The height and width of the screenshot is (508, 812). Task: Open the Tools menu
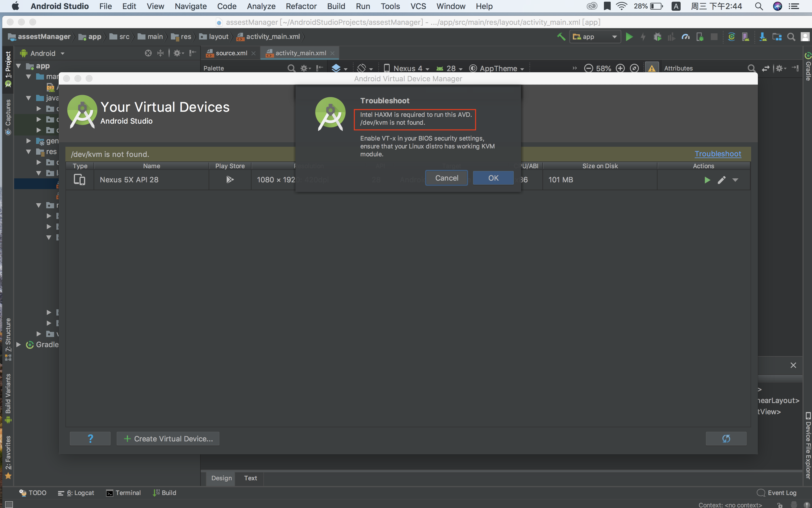tap(390, 6)
